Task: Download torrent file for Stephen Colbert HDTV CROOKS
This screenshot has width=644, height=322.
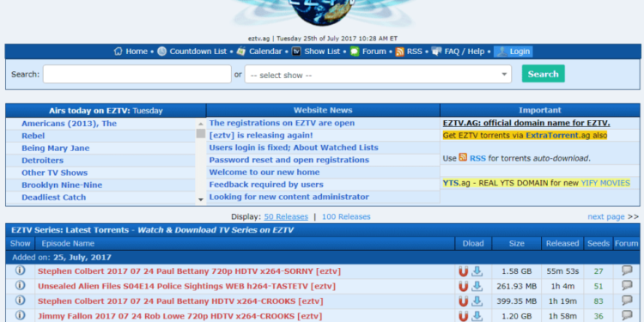Action: (x=477, y=301)
